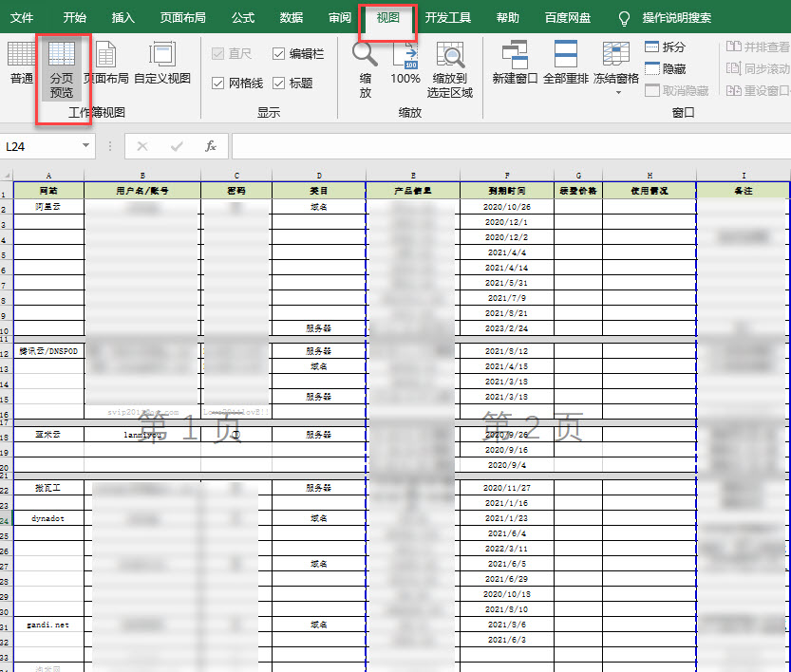Click the 拆分 split window button
This screenshot has width=791, height=672.
665,47
